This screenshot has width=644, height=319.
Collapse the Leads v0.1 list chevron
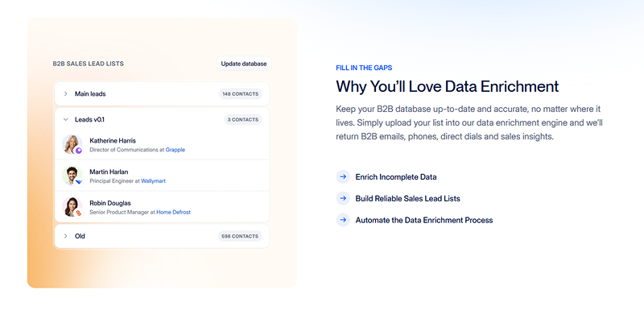(65, 119)
